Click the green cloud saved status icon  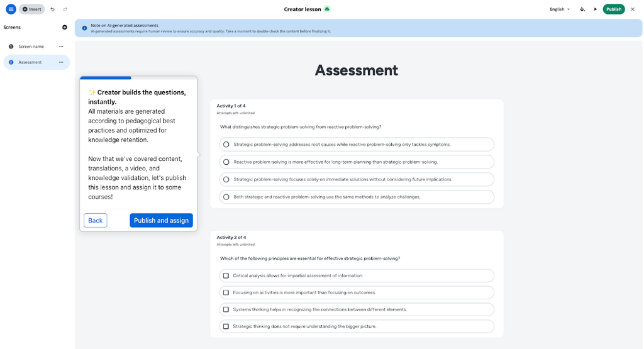coord(327,9)
